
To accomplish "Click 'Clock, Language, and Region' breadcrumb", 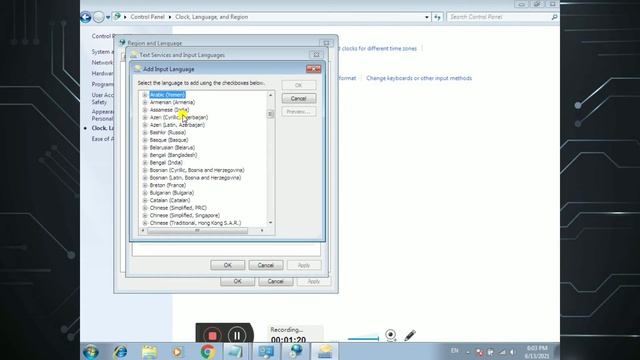I will [x=211, y=17].
